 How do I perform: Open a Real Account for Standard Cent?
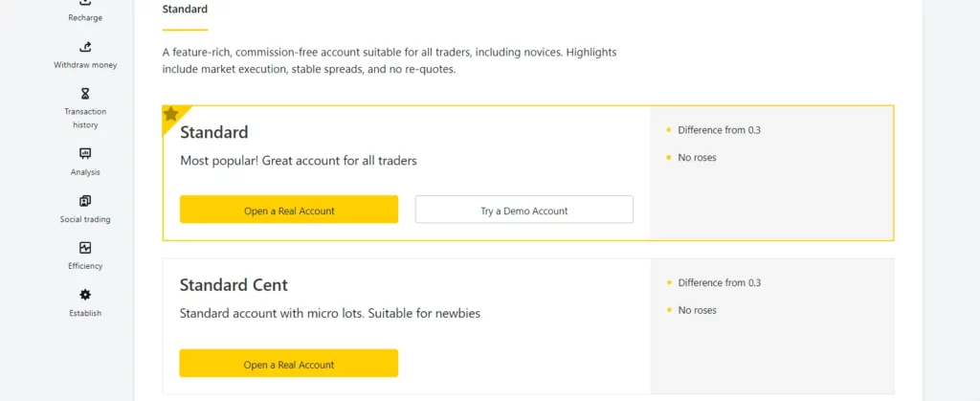click(289, 364)
